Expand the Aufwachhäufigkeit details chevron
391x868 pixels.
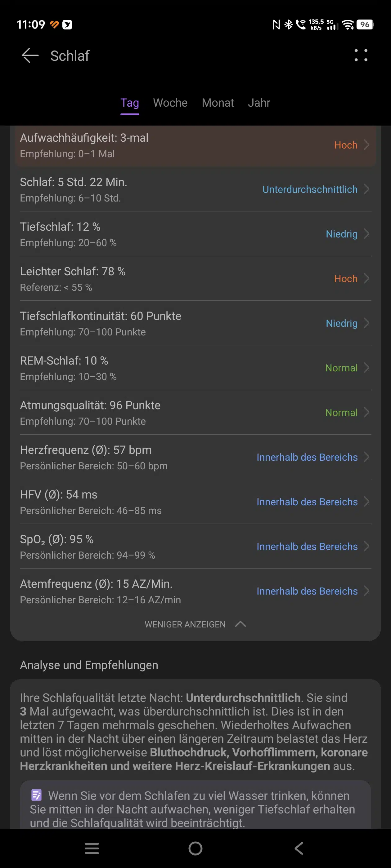tap(366, 145)
